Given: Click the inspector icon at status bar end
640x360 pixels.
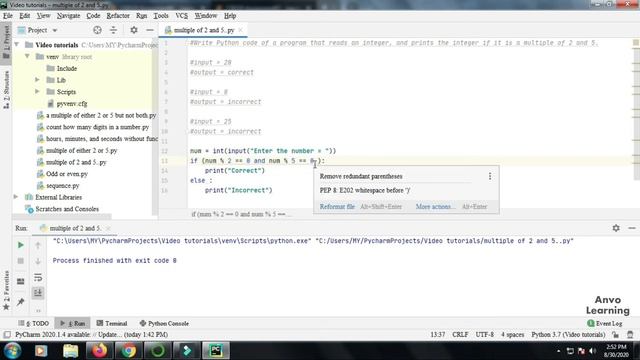Looking at the screenshot, I should [x=631, y=335].
